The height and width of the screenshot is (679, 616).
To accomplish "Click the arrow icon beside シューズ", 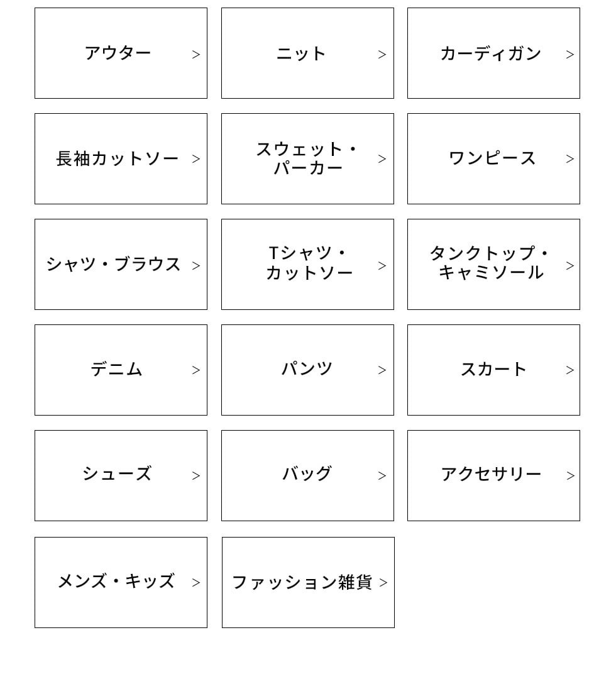I will (196, 476).
